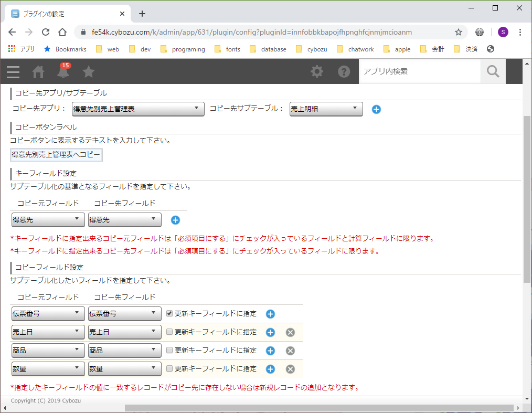Open the browser home page

(62, 32)
